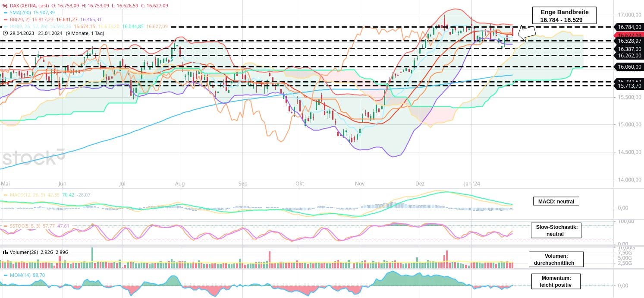Screen dimensions: 644x298
Task: Click the '(9 Monate, 1 Tag)' period text
Action: (85, 33)
